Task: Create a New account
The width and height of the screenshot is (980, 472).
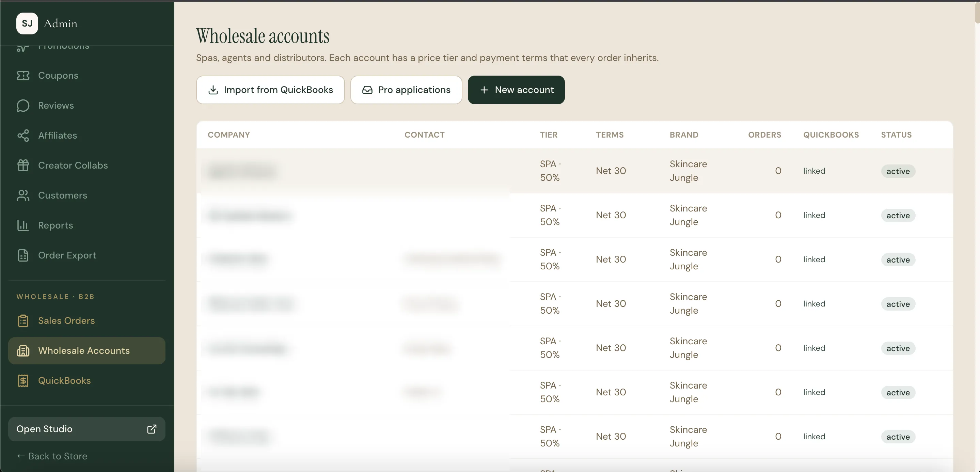Action: pyautogui.click(x=516, y=90)
